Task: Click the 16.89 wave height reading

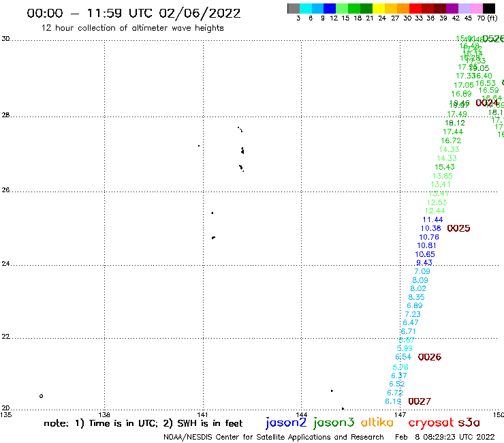Action: (461, 94)
